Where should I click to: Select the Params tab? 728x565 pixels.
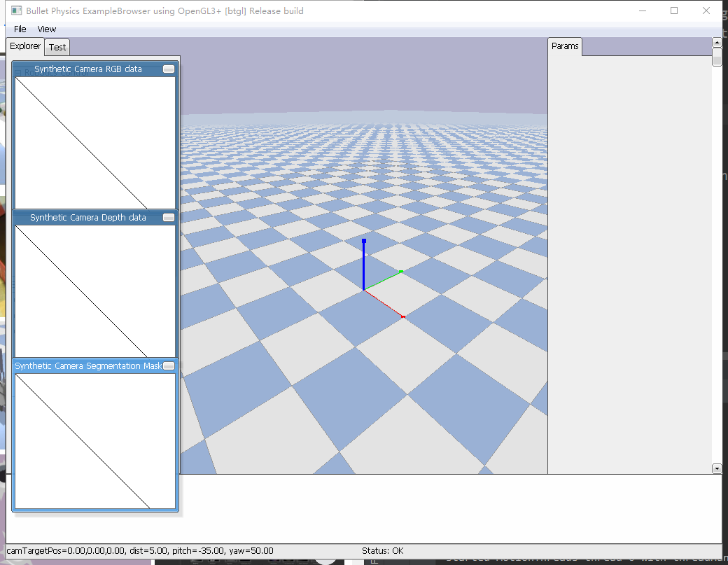click(565, 46)
